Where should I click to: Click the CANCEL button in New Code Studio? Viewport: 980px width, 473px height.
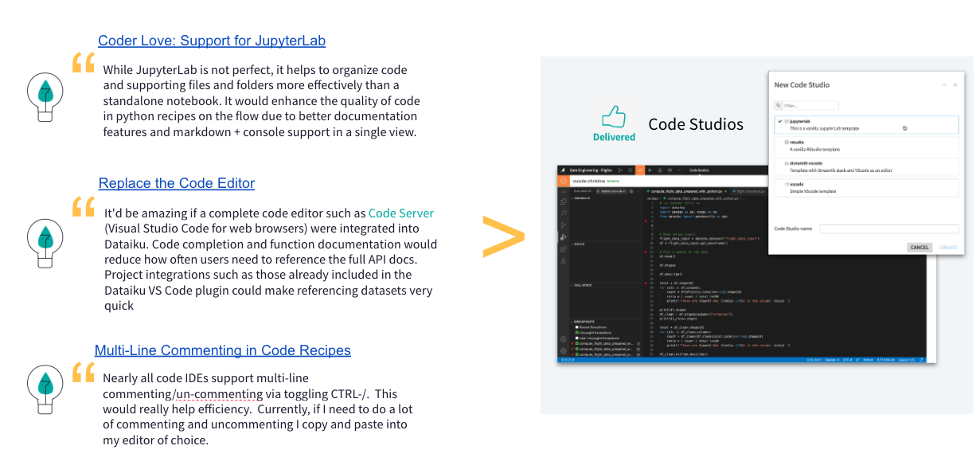pyautogui.click(x=919, y=247)
